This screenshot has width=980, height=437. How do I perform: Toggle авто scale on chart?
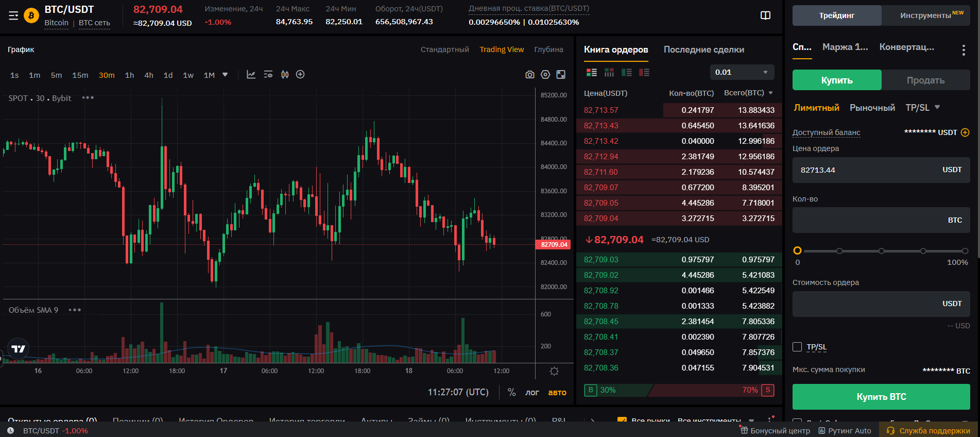point(557,392)
